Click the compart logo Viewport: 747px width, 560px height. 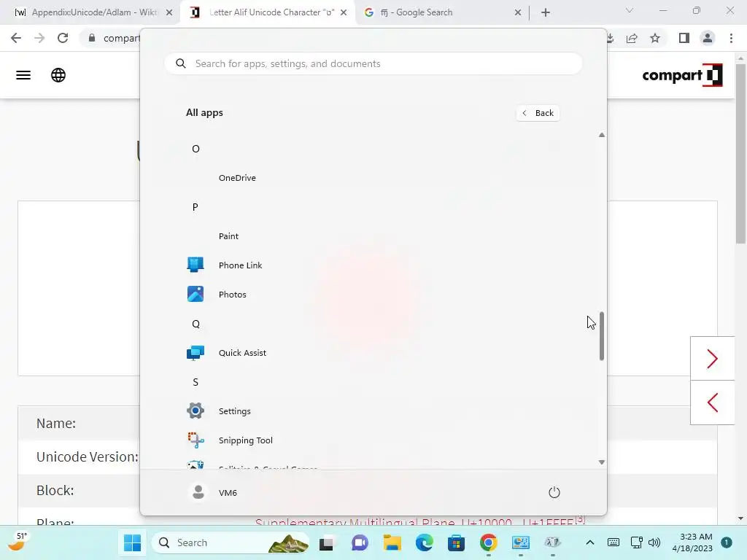[682, 75]
